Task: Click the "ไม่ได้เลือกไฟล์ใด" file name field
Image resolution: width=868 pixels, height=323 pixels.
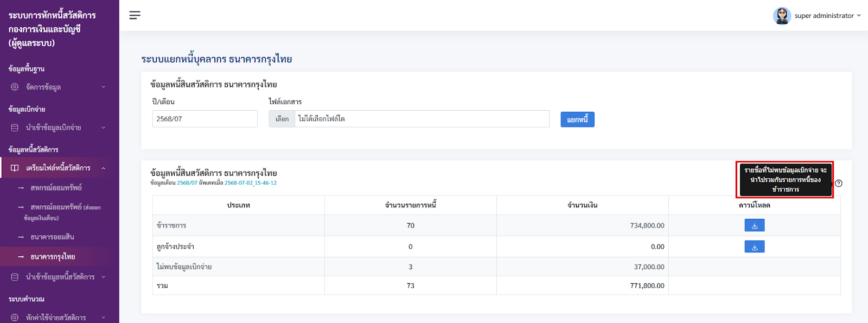Action: tap(422, 119)
